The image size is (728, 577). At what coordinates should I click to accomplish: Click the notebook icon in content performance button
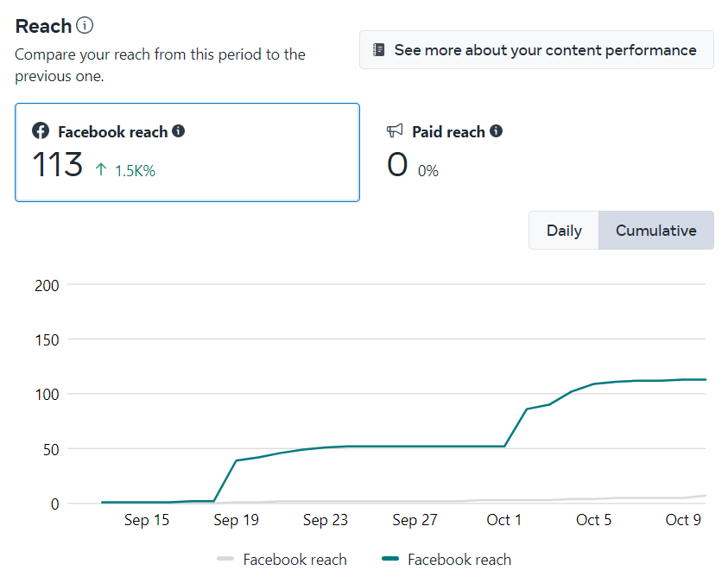(378, 50)
